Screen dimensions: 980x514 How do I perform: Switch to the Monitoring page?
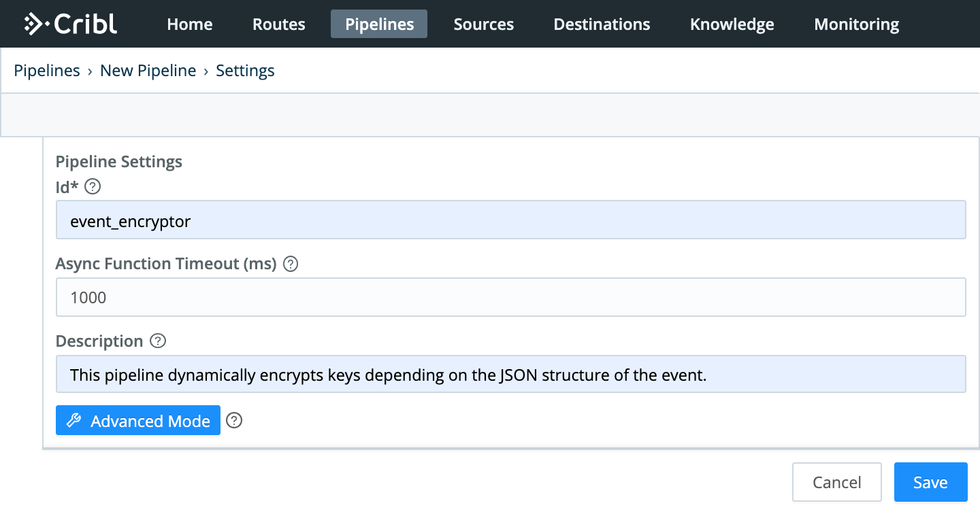[857, 24]
